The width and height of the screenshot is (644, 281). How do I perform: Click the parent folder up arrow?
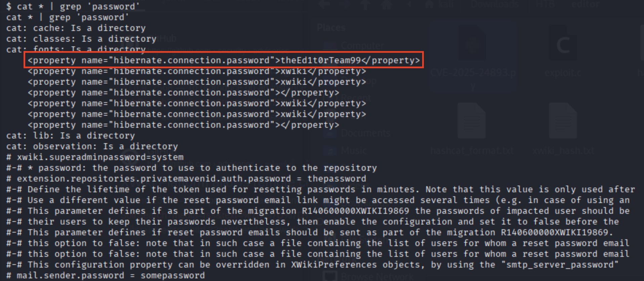(x=365, y=5)
